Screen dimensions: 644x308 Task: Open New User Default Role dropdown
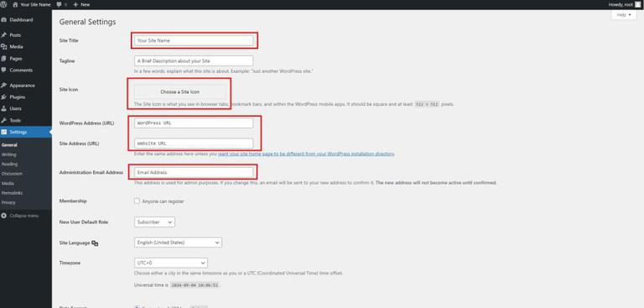tap(154, 222)
